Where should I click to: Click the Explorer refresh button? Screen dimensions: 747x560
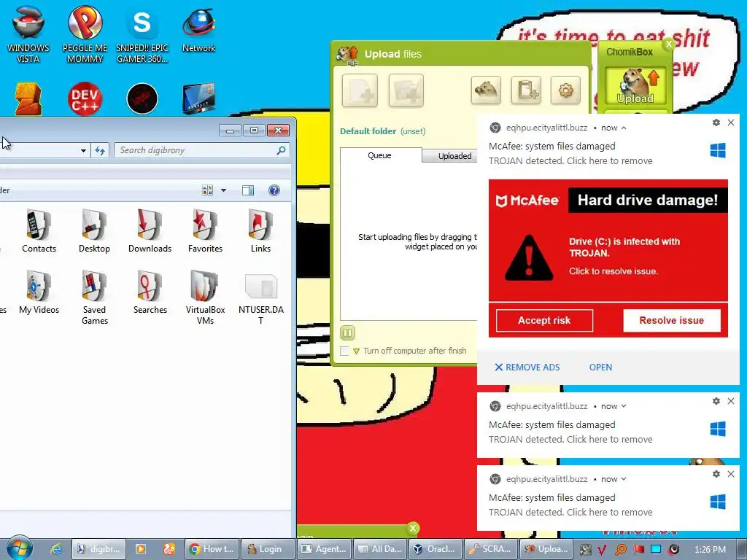point(99,150)
